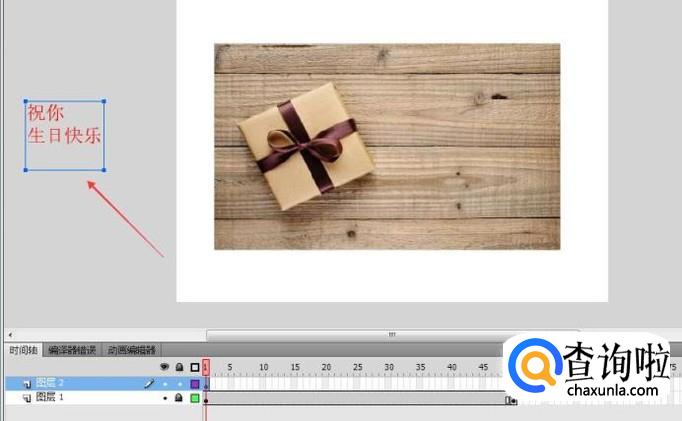
Task: Select the 图层 2 layer name
Action: 50,383
